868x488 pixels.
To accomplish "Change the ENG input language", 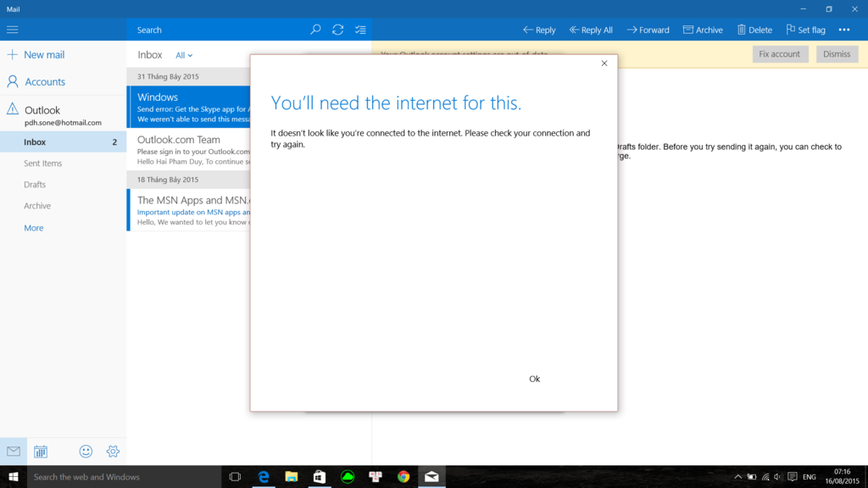I will [x=810, y=477].
